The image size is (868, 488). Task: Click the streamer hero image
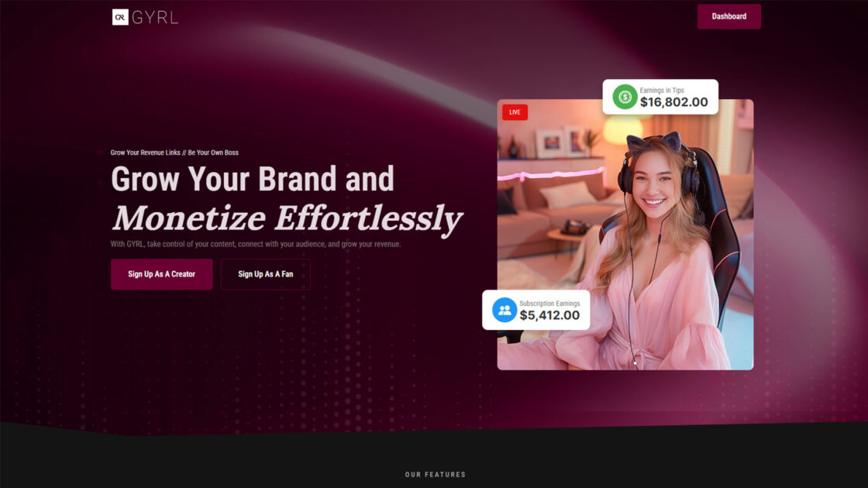pos(625,235)
